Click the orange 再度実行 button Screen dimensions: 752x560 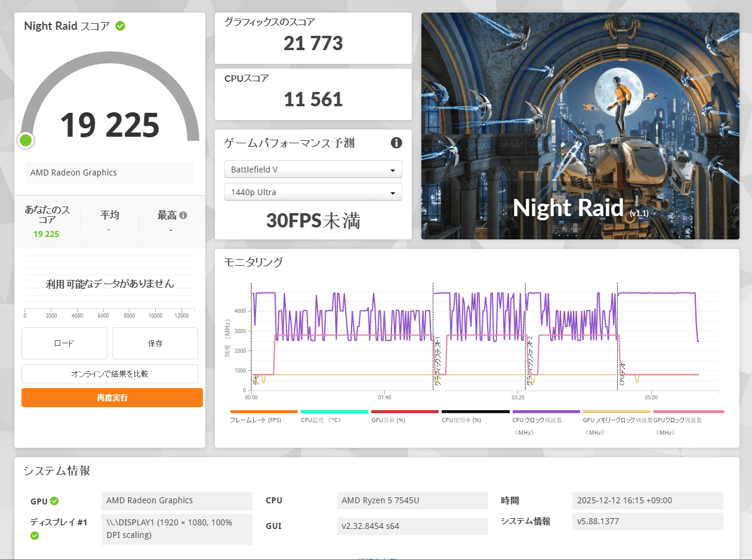[x=112, y=398]
